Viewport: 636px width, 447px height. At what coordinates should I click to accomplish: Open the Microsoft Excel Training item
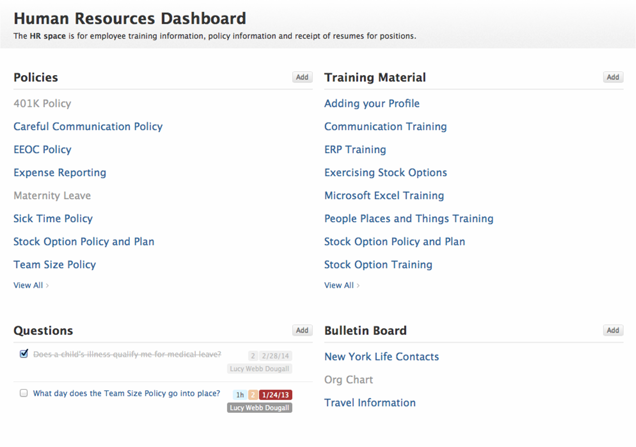coord(384,196)
